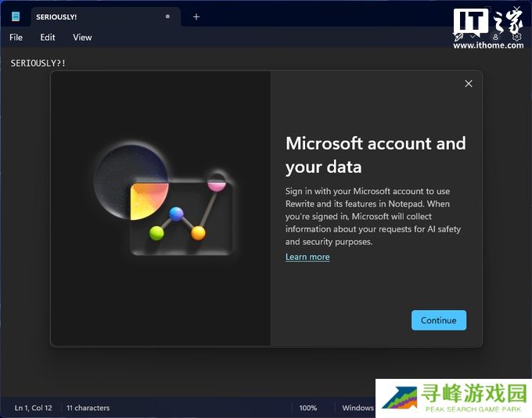Open a new tab with the plus button
The height and width of the screenshot is (418, 532).
196,16
